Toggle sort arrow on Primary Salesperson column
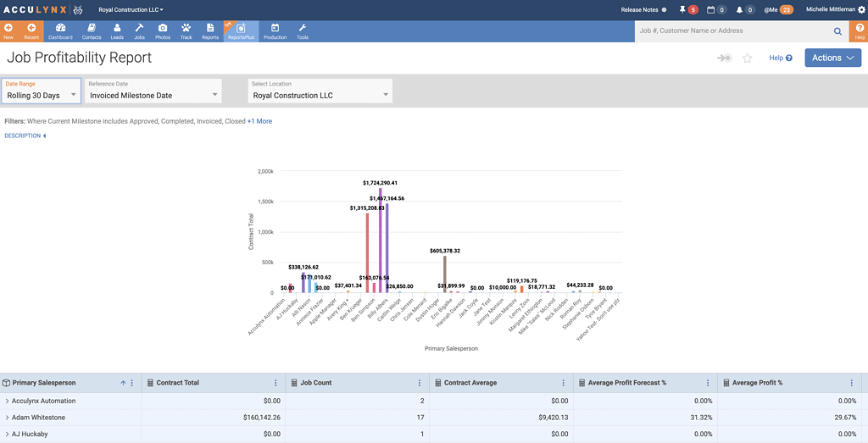 click(123, 383)
